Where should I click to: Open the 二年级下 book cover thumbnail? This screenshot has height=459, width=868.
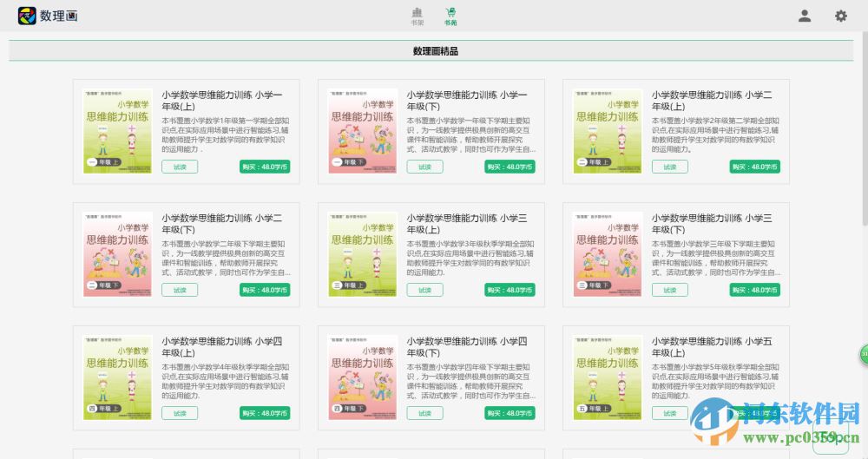click(117, 255)
